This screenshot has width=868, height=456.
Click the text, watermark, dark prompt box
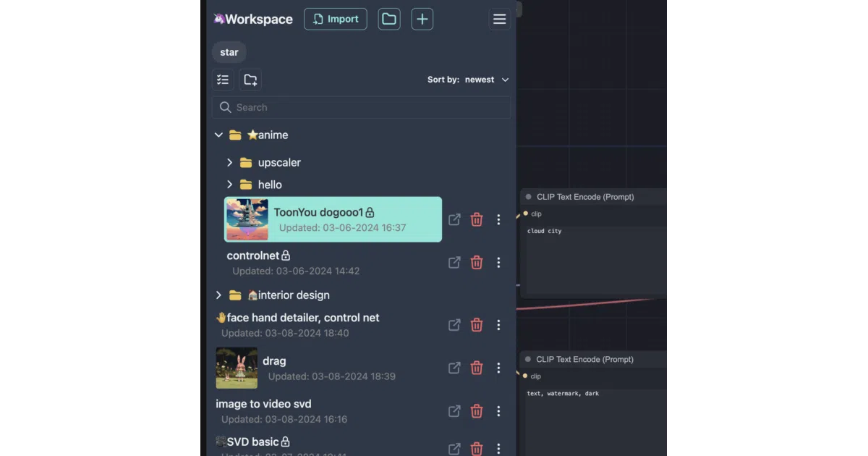coord(593,422)
